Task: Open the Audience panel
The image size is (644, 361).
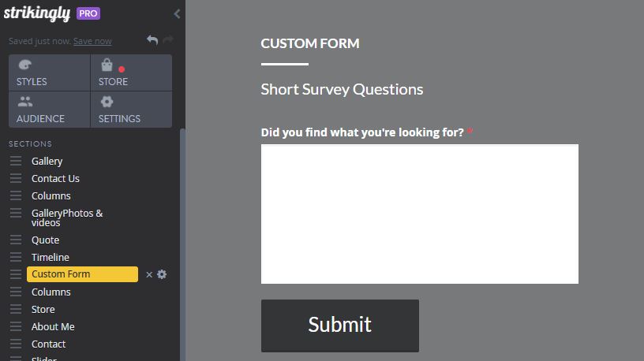Action: coord(49,110)
